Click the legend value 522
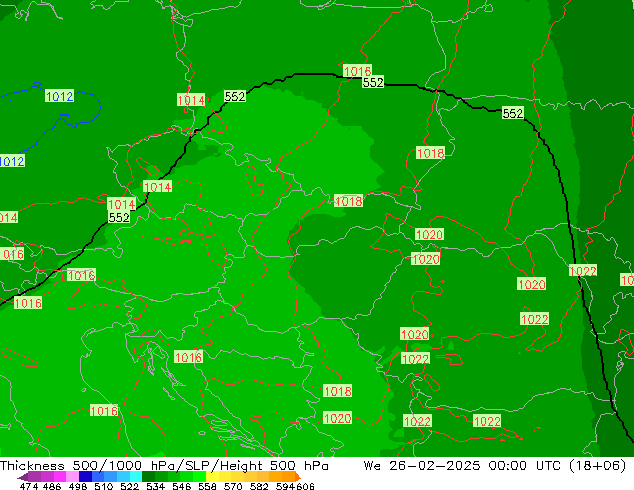The image size is (634, 490). pyautogui.click(x=129, y=486)
